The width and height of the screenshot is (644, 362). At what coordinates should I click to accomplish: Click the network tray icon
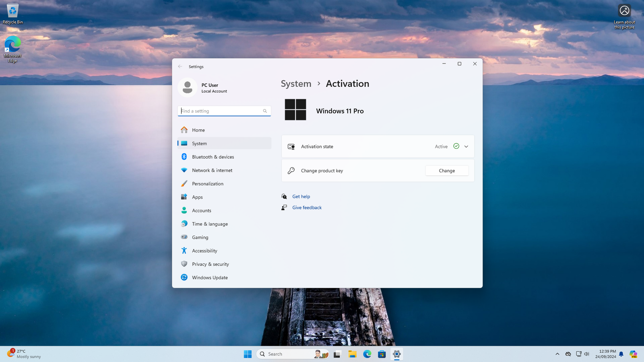578,354
